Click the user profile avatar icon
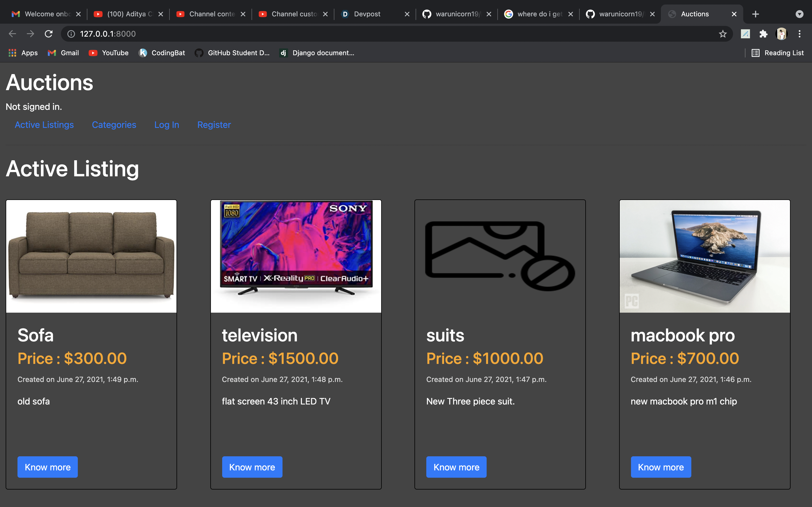Screen dimensions: 812x507 pos(782,34)
